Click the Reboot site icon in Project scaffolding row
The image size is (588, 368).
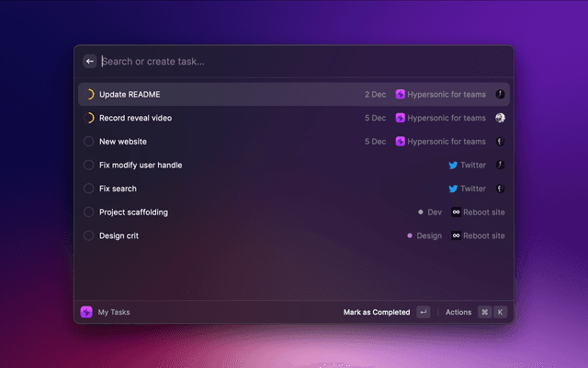coord(455,213)
